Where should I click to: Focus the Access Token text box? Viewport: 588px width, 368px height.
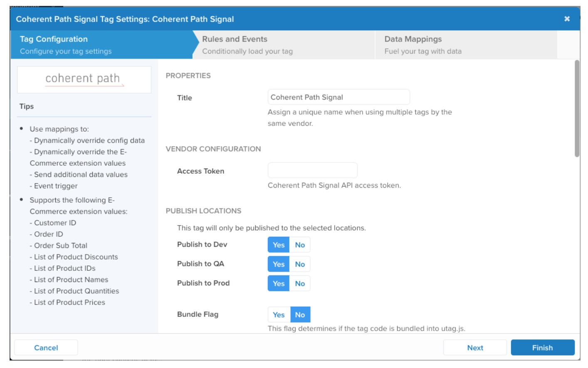[x=312, y=170]
